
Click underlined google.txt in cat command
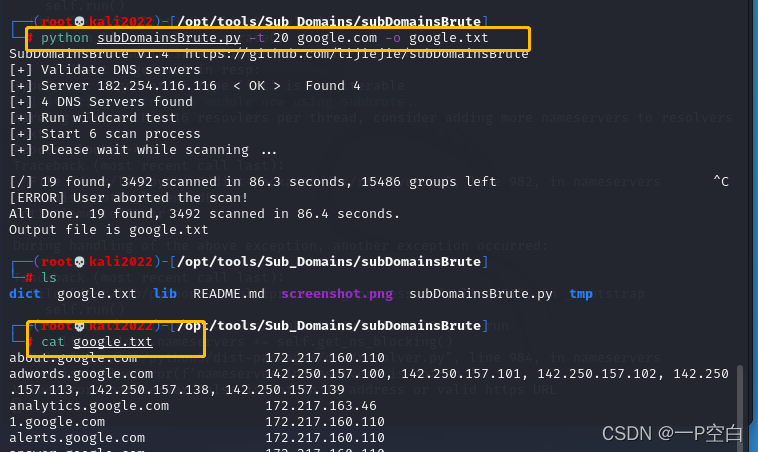click(x=113, y=342)
